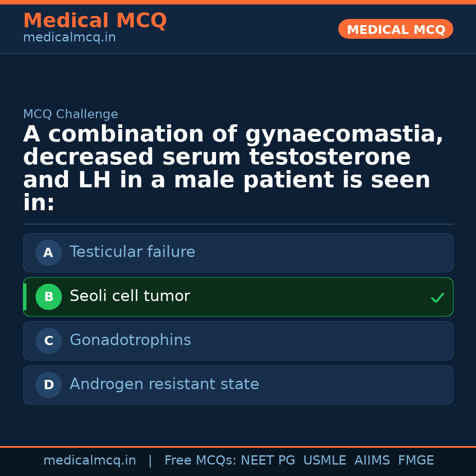Click the letter A circle badge

48,253
